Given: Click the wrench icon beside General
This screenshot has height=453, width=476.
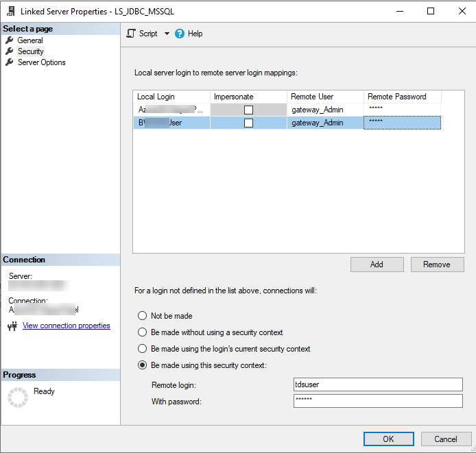Looking at the screenshot, I should [x=10, y=40].
